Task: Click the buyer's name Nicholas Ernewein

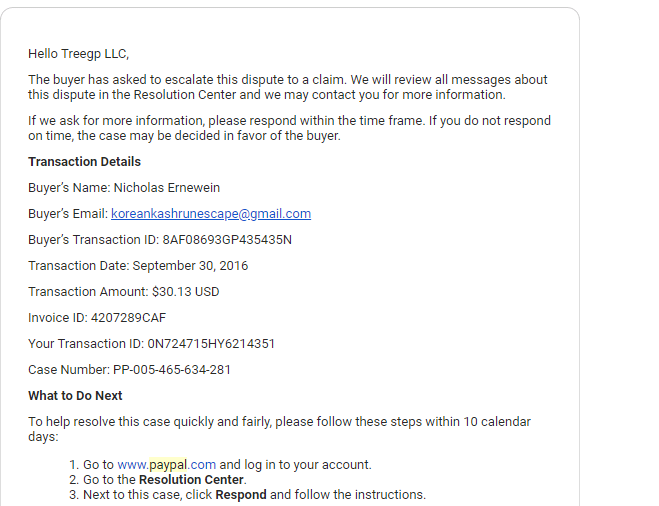Action: 167,187
